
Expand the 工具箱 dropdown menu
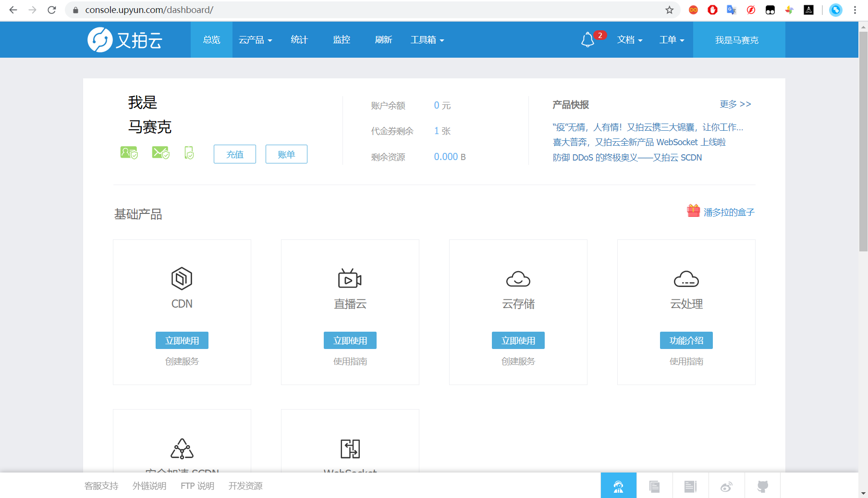tap(428, 40)
